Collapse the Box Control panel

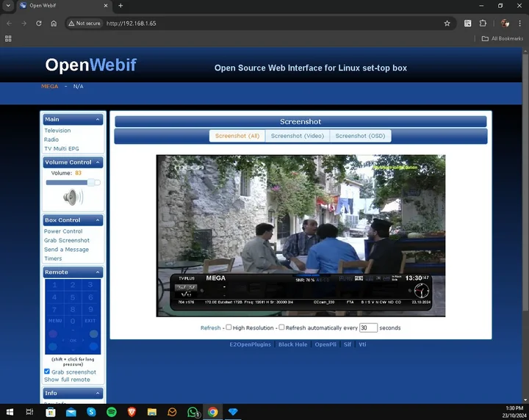point(98,220)
